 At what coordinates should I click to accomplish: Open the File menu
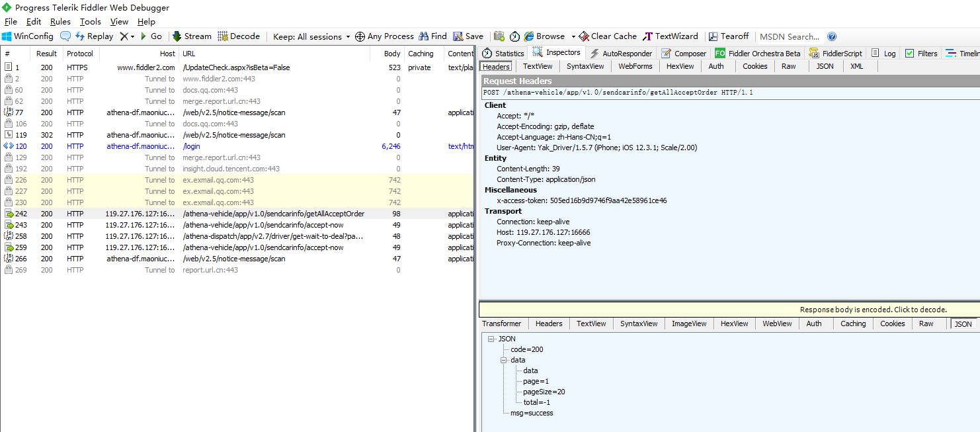[11, 22]
